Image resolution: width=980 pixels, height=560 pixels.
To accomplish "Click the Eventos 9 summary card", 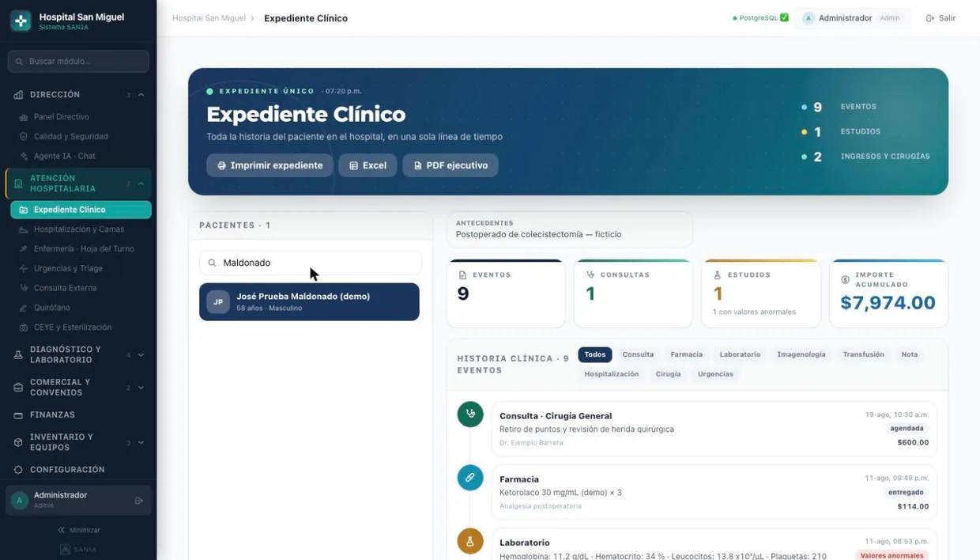I will 506,293.
